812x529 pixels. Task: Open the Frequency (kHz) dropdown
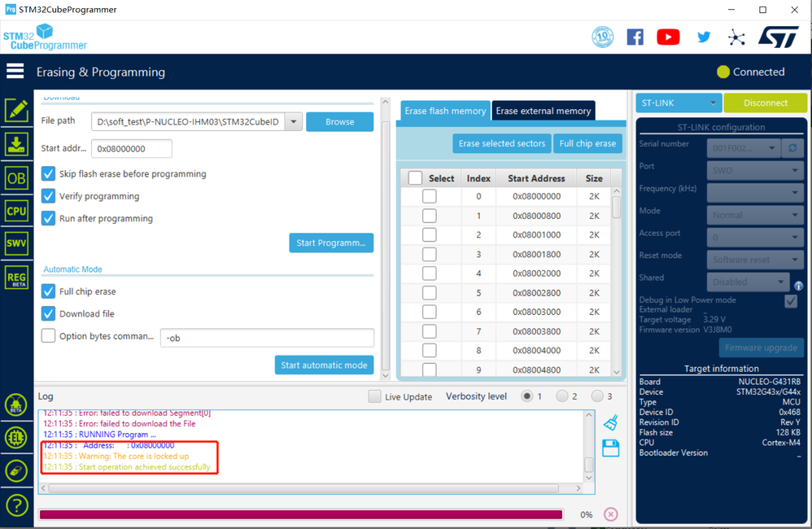754,193
